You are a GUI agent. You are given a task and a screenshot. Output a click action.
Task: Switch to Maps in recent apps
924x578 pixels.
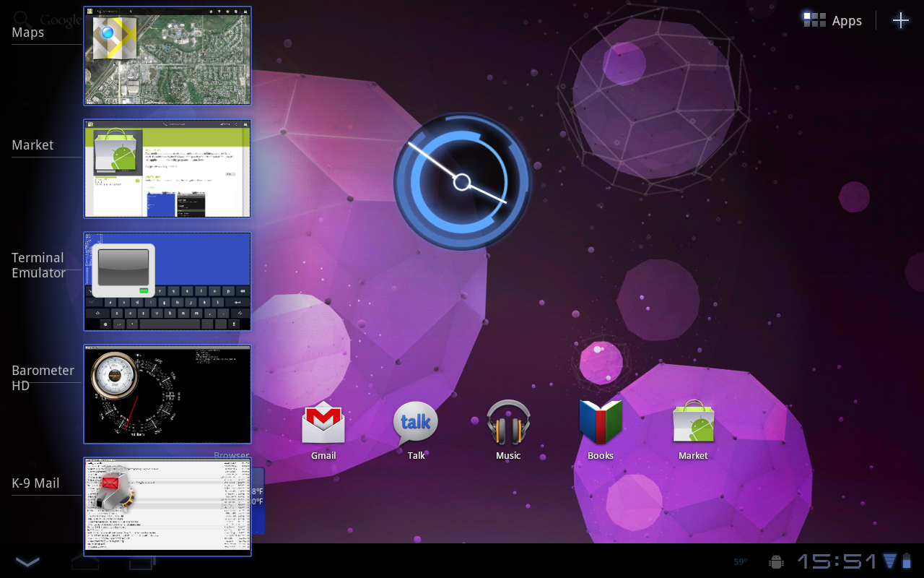click(167, 56)
